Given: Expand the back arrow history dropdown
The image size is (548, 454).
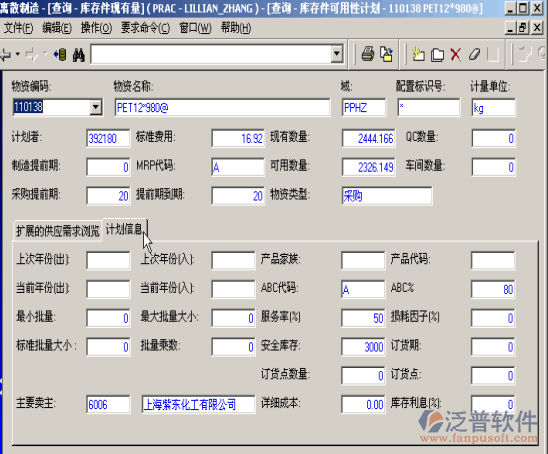Looking at the screenshot, I should pos(17,54).
